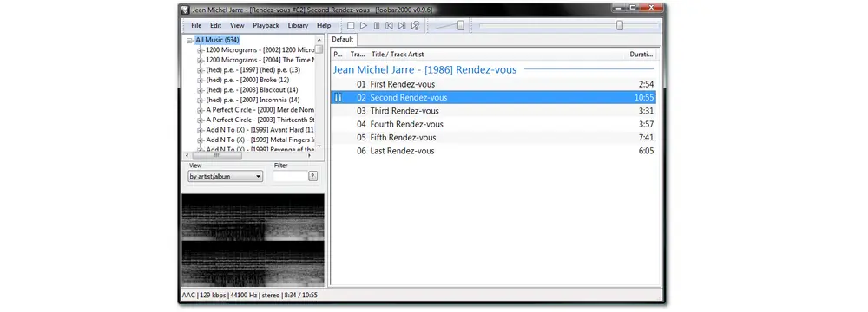Open the Library menu
This screenshot has height=312, width=868.
298,25
